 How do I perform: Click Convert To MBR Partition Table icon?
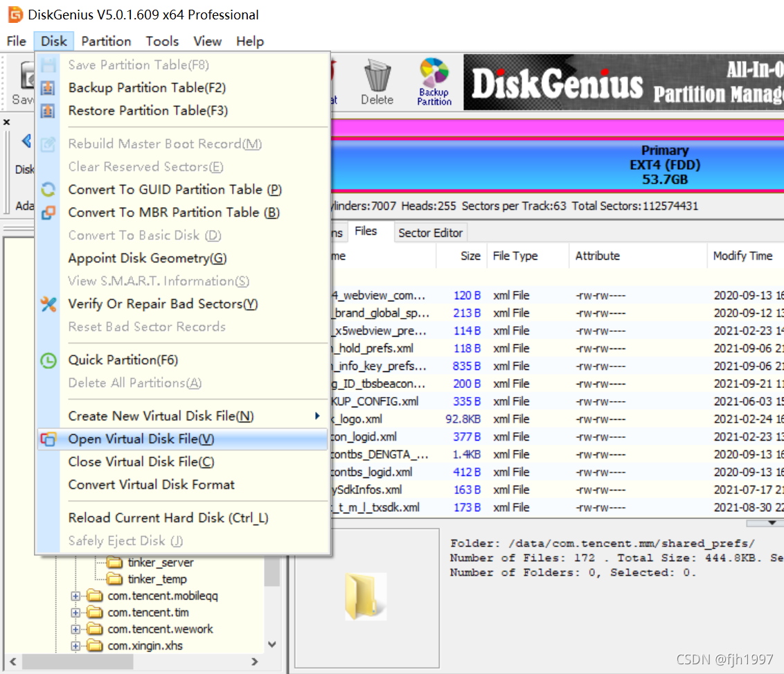[48, 213]
